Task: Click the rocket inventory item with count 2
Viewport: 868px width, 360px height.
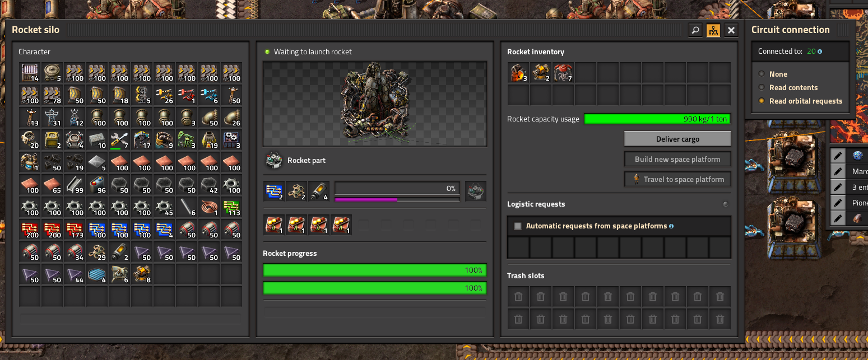Action: tap(541, 72)
